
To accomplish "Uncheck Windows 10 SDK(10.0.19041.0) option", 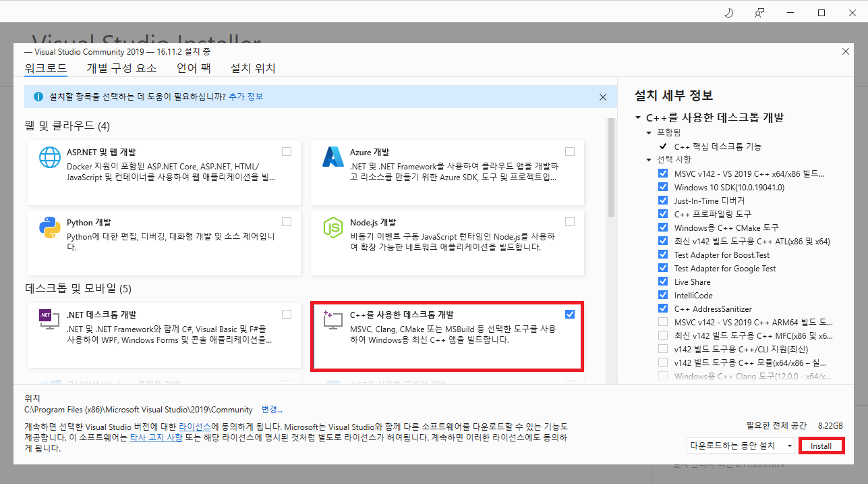I will 663,187.
